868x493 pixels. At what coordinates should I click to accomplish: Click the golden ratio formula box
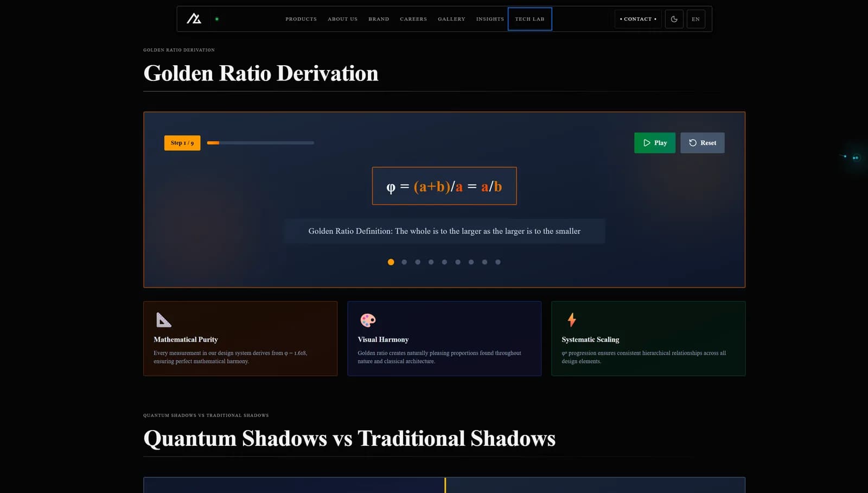444,186
